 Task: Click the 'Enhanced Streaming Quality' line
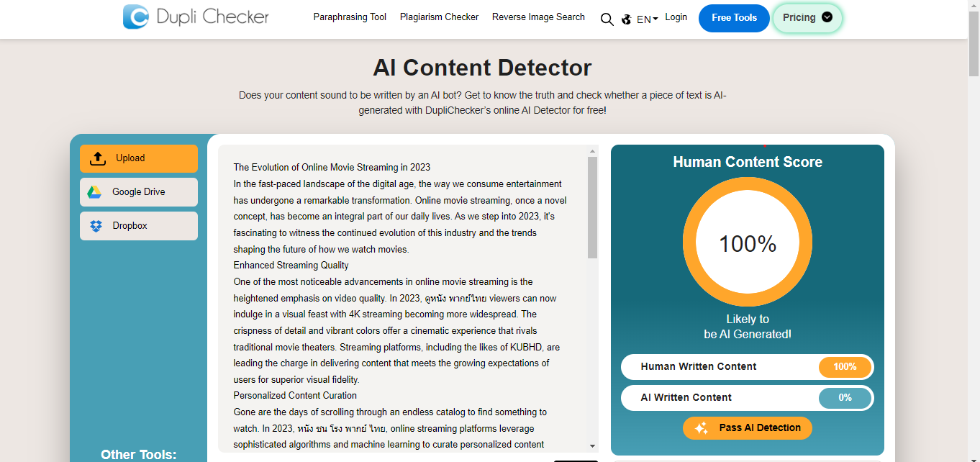[x=291, y=266]
